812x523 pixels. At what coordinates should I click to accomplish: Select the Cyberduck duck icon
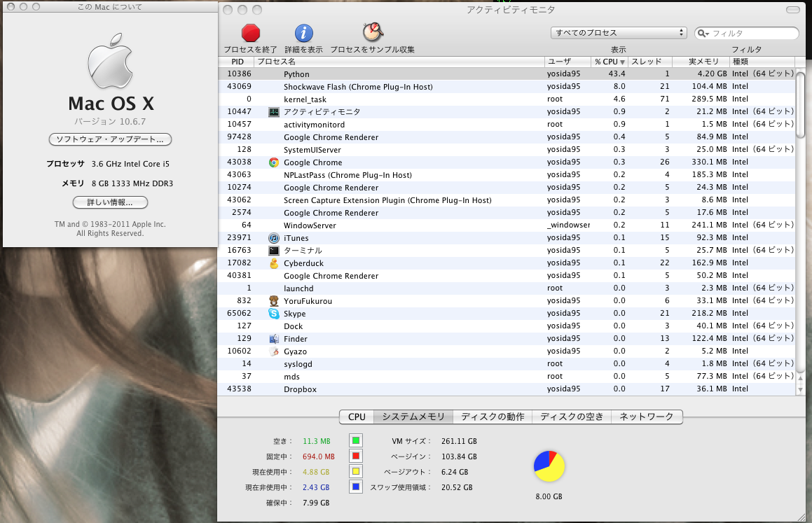pyautogui.click(x=274, y=263)
